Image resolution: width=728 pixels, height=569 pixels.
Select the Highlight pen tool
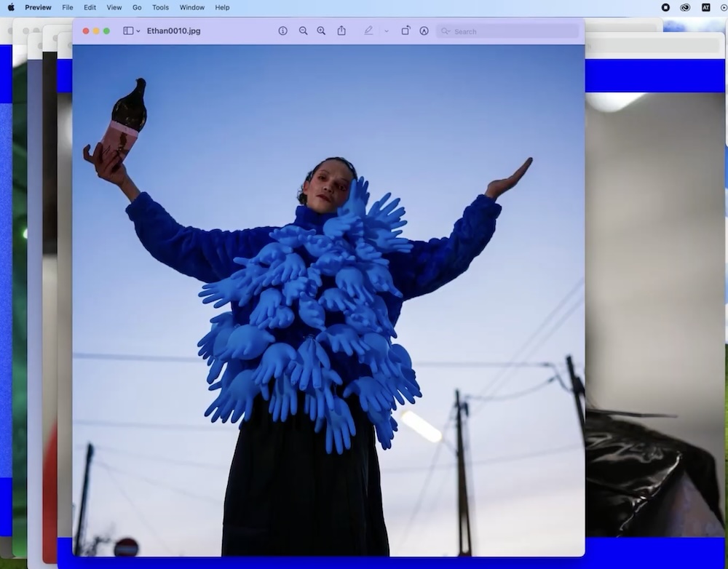(x=368, y=31)
